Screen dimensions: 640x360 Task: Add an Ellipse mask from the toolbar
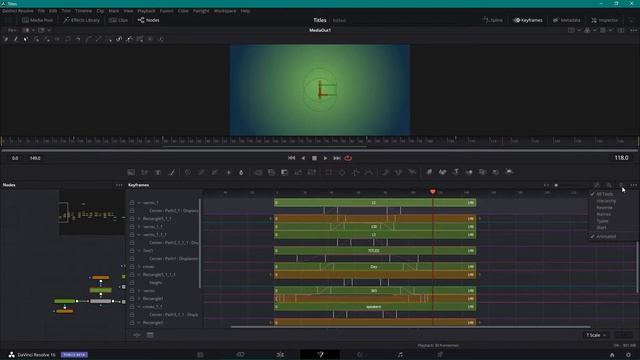(342, 172)
